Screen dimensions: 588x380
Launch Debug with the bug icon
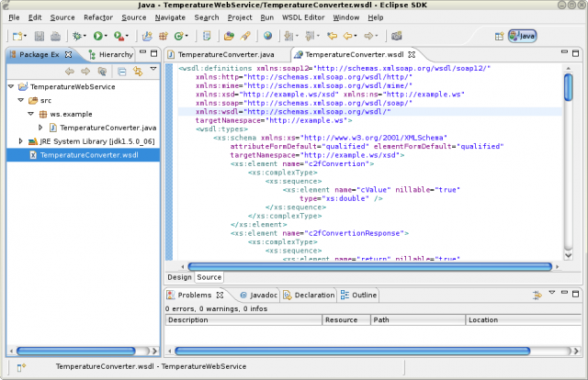[x=77, y=36]
